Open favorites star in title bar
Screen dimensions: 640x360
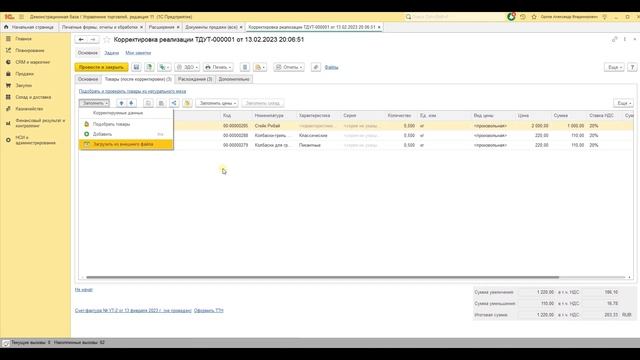pos(534,17)
